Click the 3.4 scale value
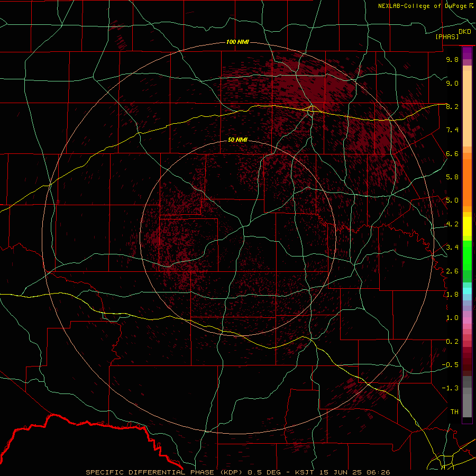Screen dimensions: 476x476 tap(452, 248)
